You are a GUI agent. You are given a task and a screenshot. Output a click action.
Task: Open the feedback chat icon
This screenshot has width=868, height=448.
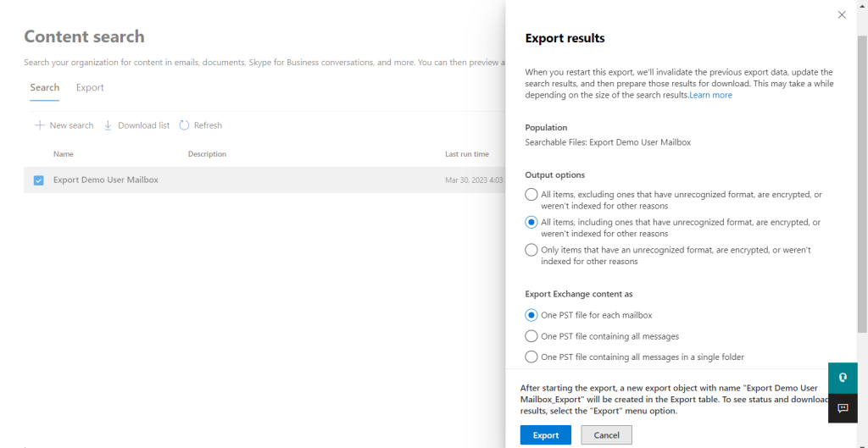click(x=843, y=408)
